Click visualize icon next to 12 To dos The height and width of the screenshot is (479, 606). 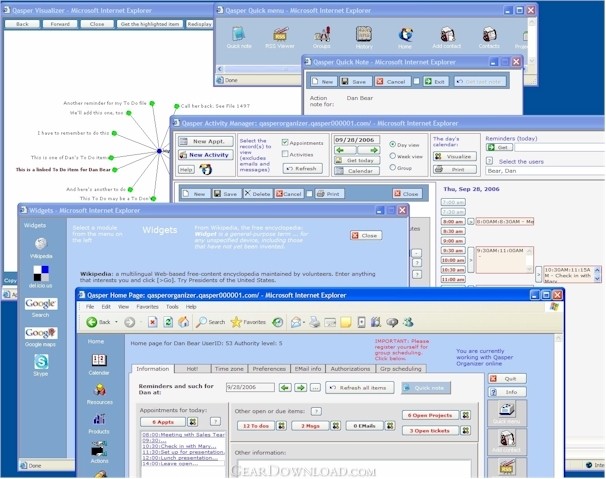282,426
